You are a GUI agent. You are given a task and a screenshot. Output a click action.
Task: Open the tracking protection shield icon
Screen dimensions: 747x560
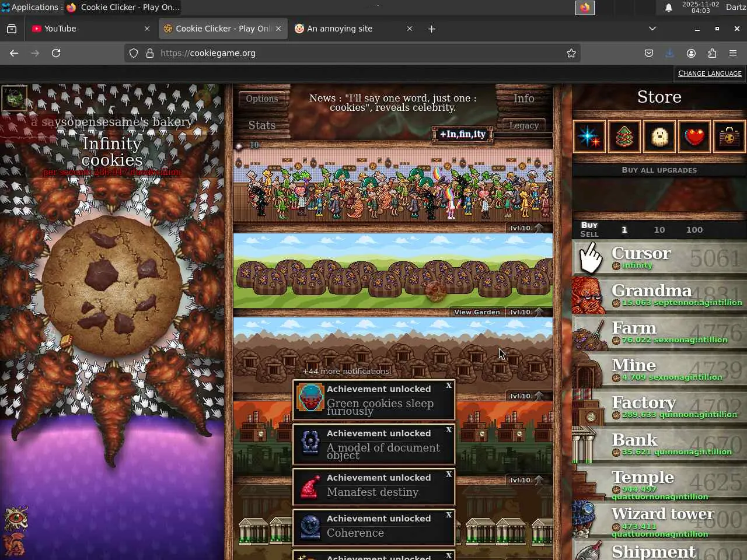(x=134, y=53)
